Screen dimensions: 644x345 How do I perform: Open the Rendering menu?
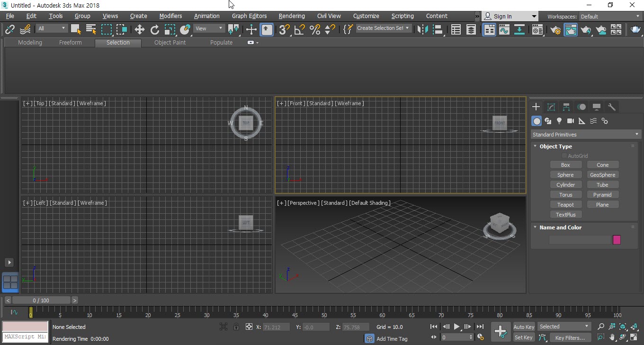291,16
